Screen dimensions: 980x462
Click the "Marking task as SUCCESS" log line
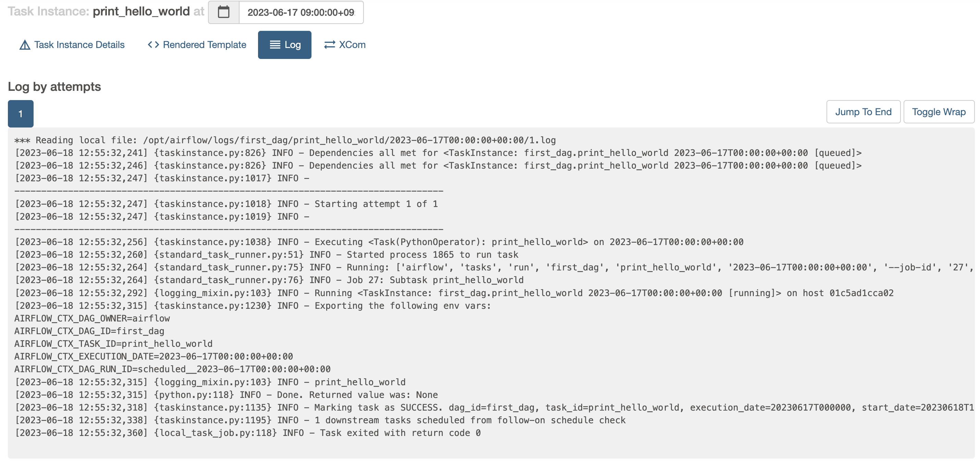[494, 408]
